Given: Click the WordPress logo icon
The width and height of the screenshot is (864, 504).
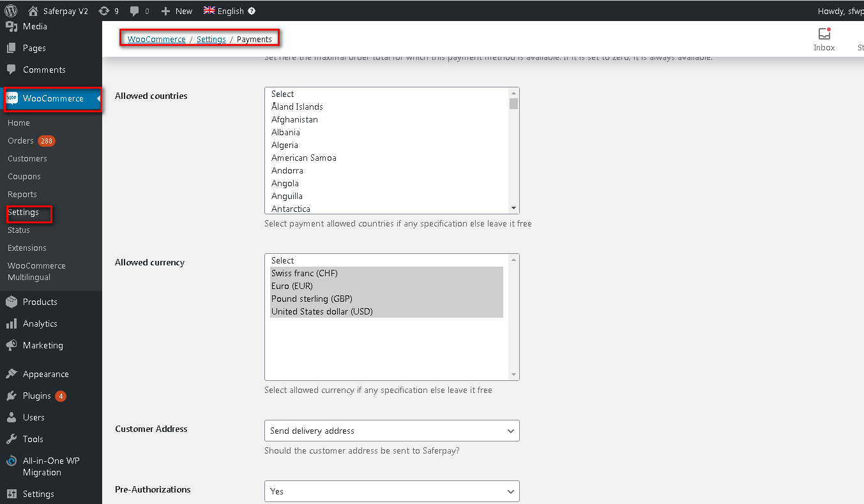Looking at the screenshot, I should coord(11,11).
